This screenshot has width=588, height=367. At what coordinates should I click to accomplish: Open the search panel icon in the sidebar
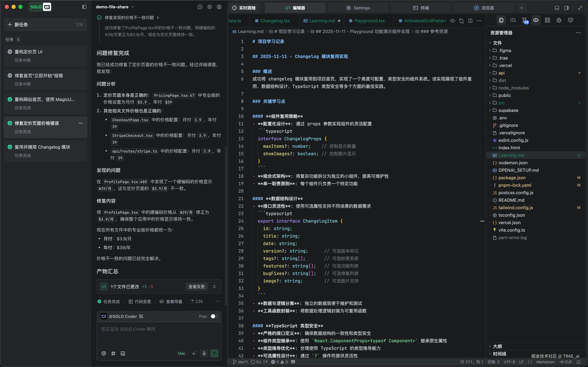click(513, 20)
